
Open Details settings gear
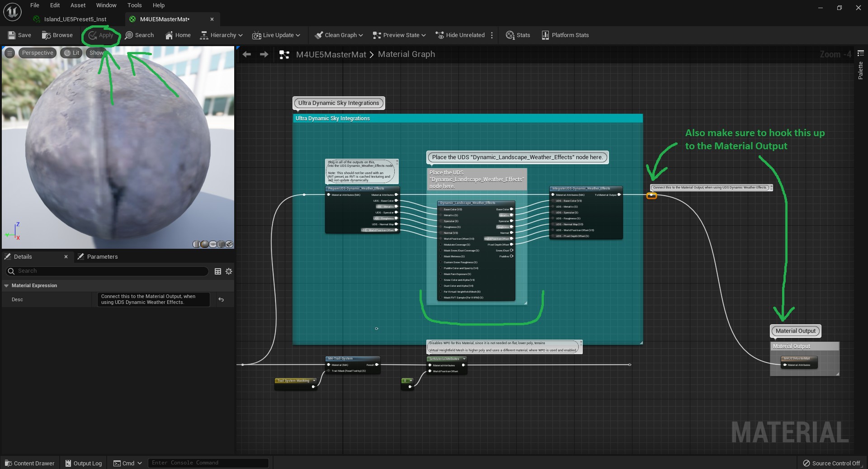(x=229, y=271)
